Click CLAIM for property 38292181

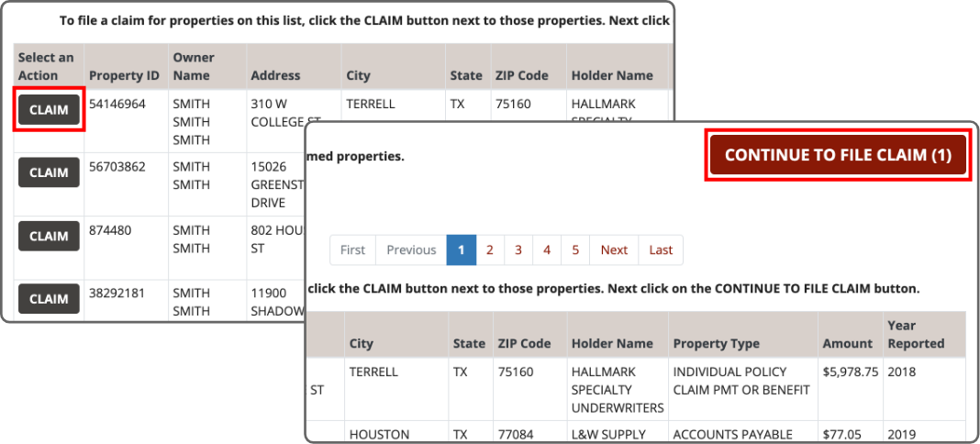pyautogui.click(x=49, y=298)
